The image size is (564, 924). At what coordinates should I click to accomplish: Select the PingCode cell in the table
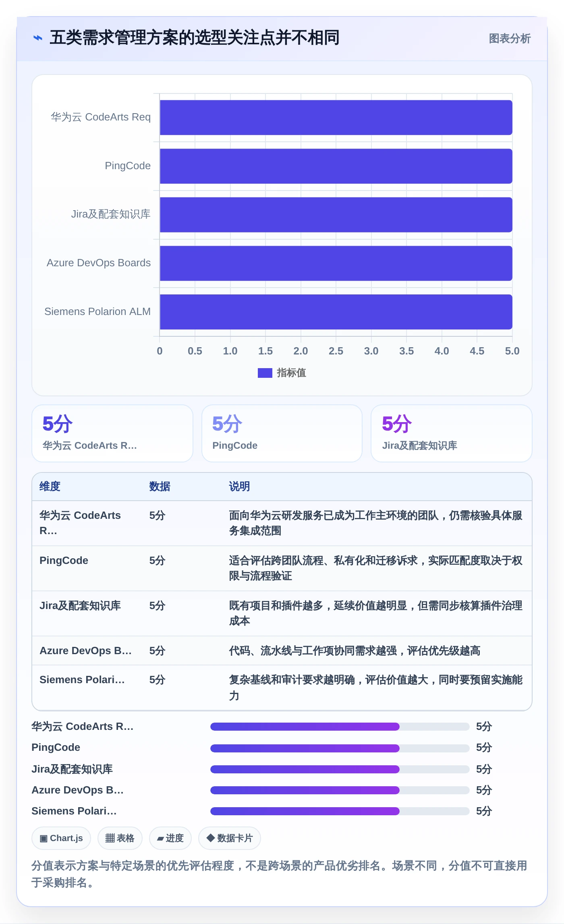[64, 561]
